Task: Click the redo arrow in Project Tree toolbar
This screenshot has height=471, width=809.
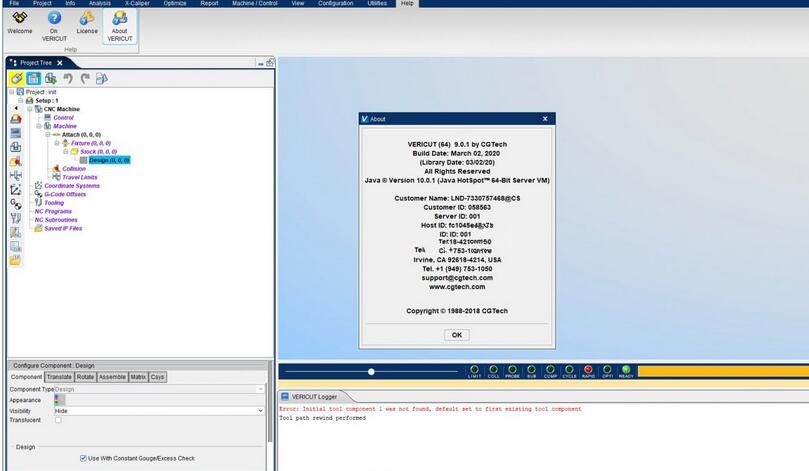Action: click(85, 78)
